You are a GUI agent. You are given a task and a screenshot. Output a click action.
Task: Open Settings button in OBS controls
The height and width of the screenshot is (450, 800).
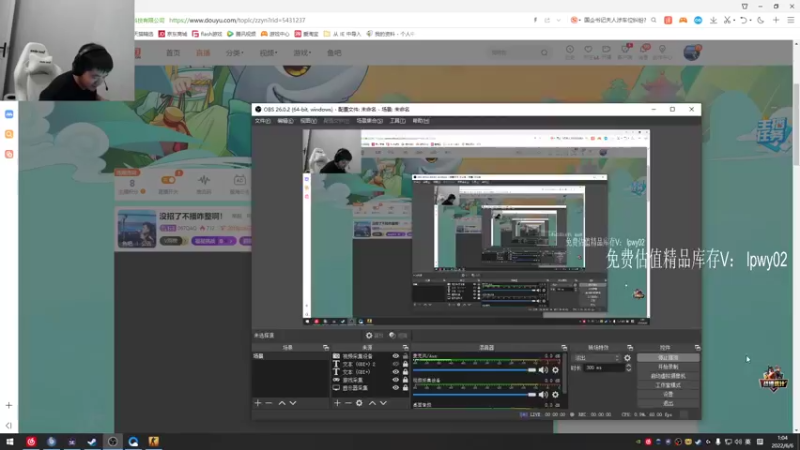coord(668,394)
